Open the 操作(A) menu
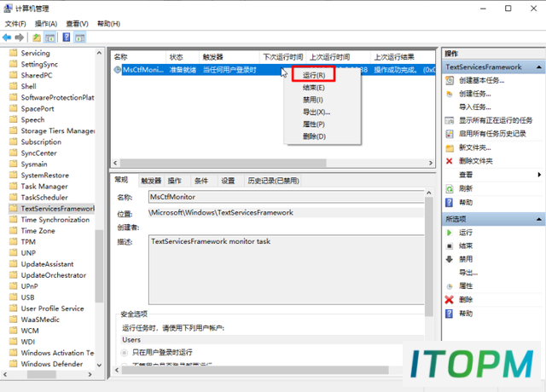Image resolution: width=546 pixels, height=392 pixels. point(46,24)
